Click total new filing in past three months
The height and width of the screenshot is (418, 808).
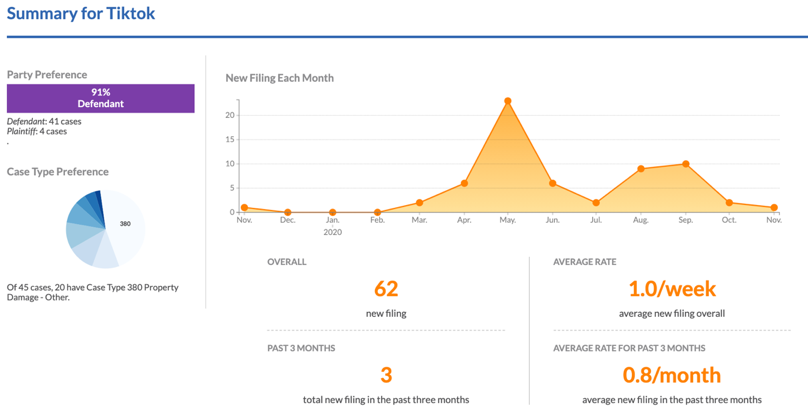point(386,399)
